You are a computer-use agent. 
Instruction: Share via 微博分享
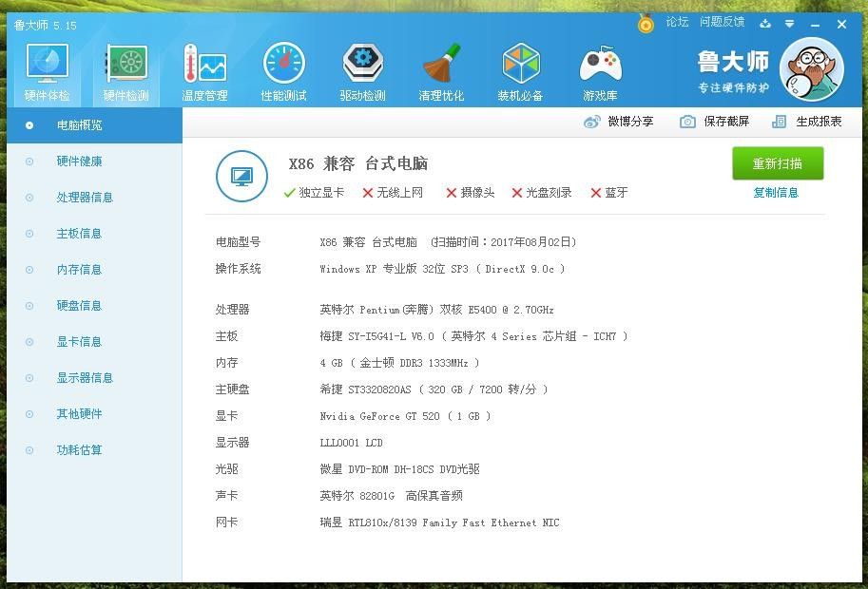[619, 122]
